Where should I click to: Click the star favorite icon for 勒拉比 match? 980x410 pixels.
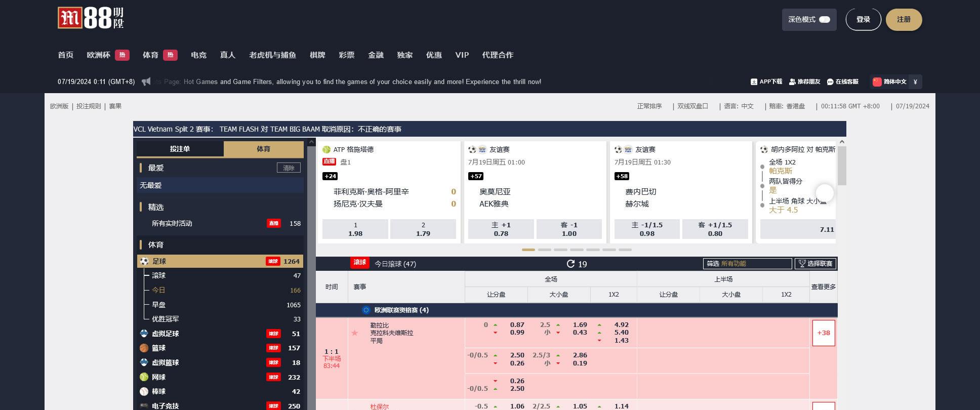pos(354,333)
